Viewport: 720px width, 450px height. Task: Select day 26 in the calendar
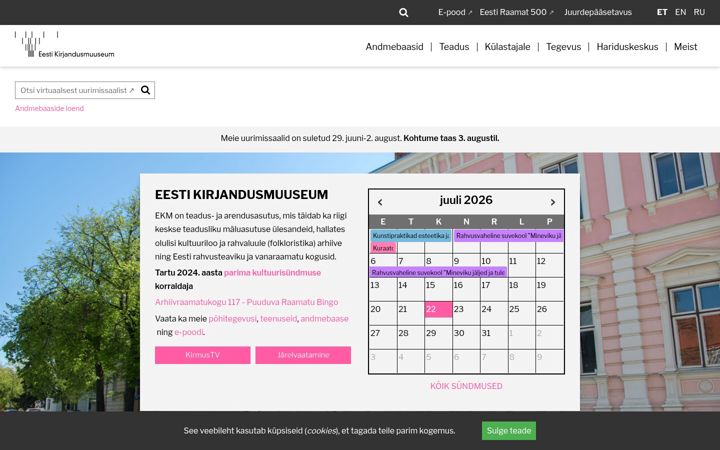550,313
